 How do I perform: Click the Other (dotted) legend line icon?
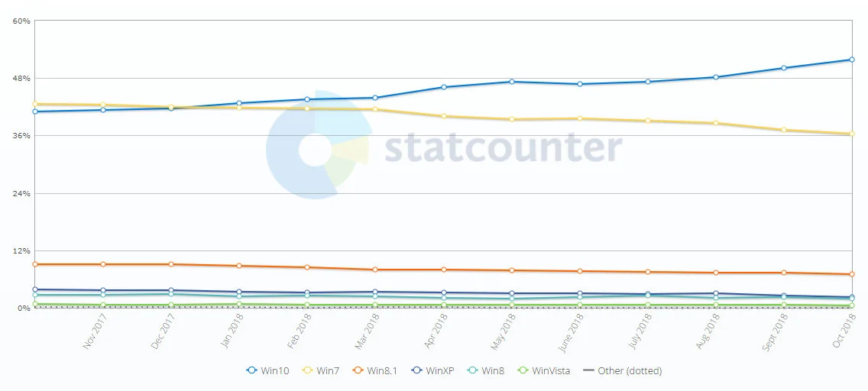(x=588, y=371)
